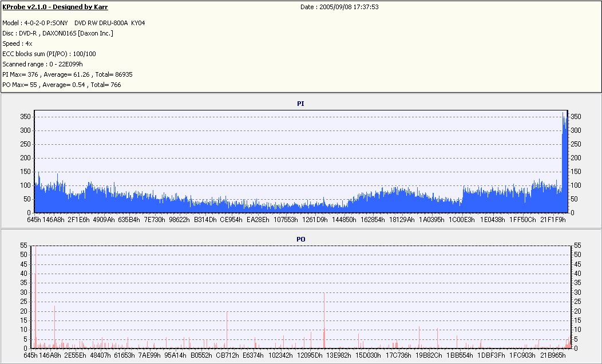602x364 pixels.
Task: Select the PI Max= 376 statistics line
Action: 68,74
